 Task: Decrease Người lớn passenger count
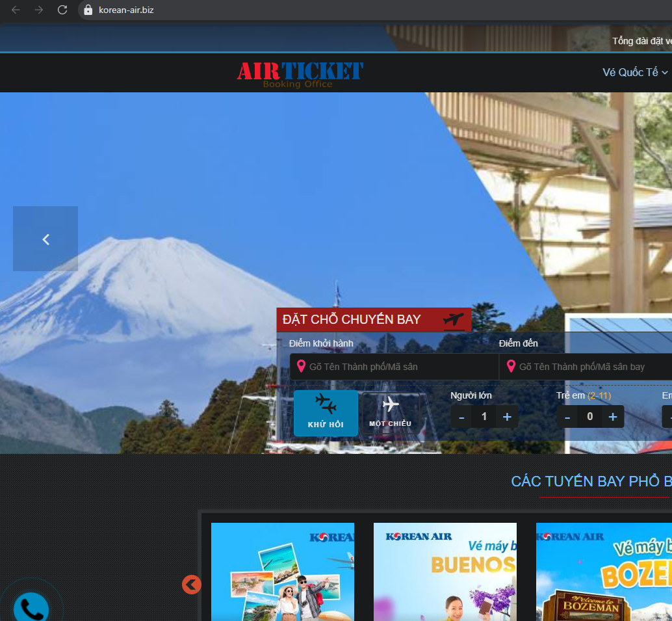click(461, 417)
